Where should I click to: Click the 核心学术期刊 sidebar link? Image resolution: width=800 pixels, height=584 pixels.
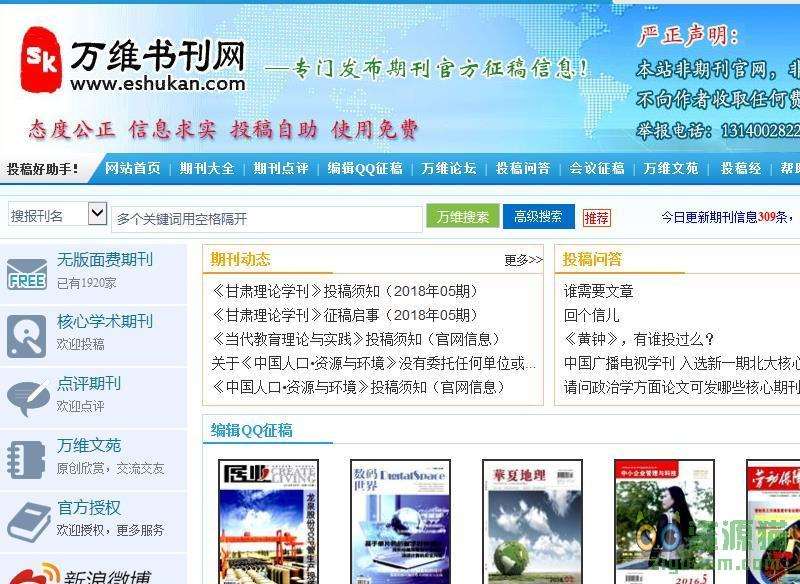coord(105,321)
